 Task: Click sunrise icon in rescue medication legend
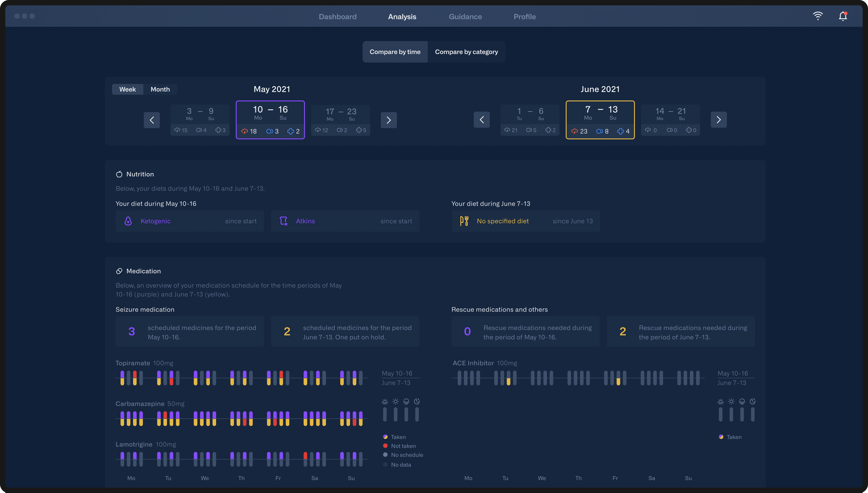pyautogui.click(x=721, y=402)
